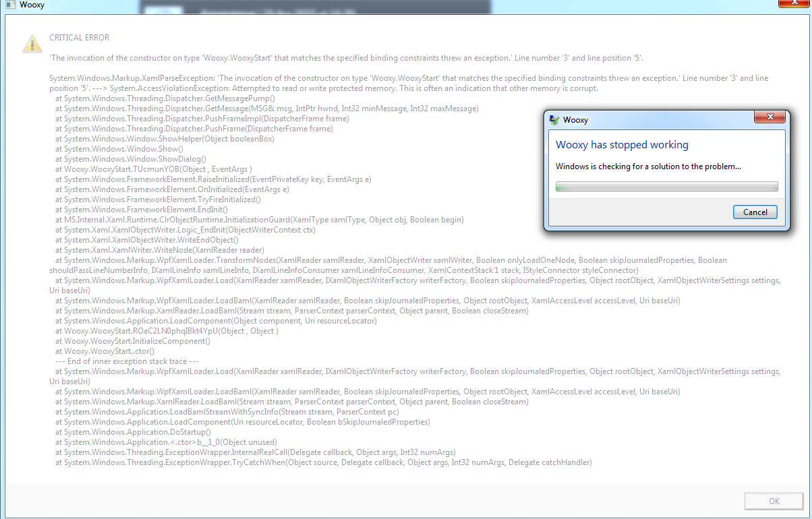Click the CRITICAL ERROR heading
812x519 pixels.
79,38
